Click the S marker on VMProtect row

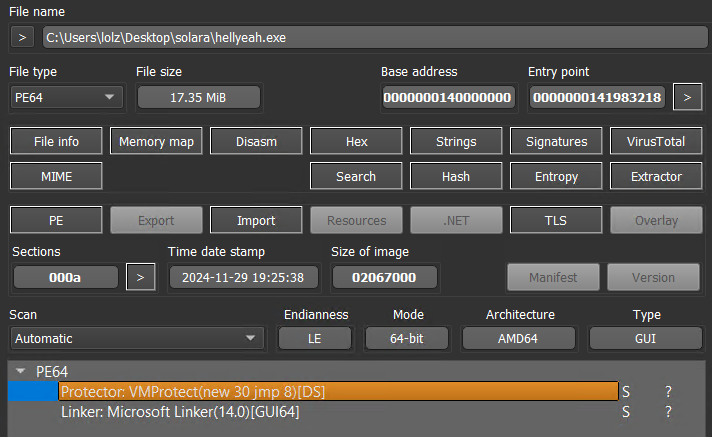626,391
